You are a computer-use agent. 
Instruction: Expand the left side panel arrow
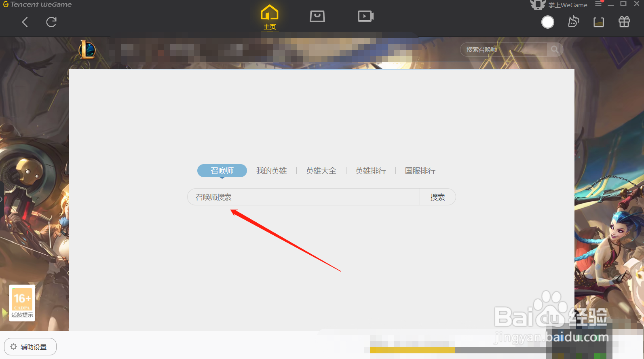2,199
